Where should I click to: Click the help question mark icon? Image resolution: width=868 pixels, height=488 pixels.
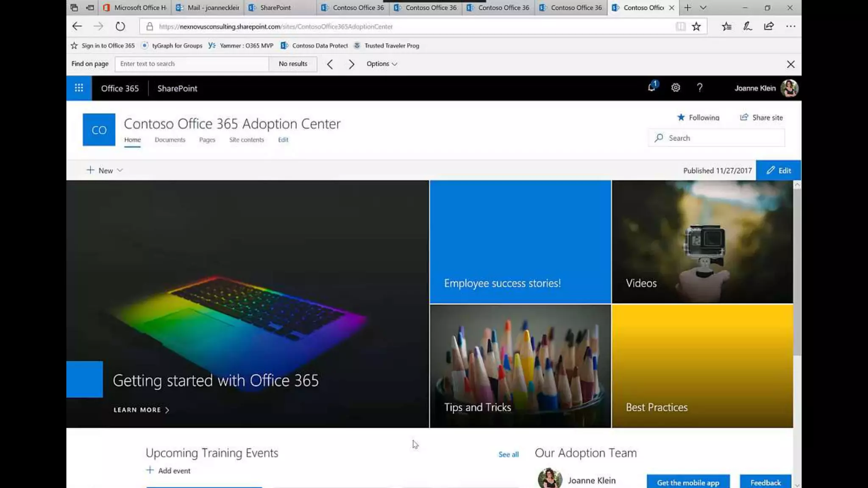coord(700,88)
